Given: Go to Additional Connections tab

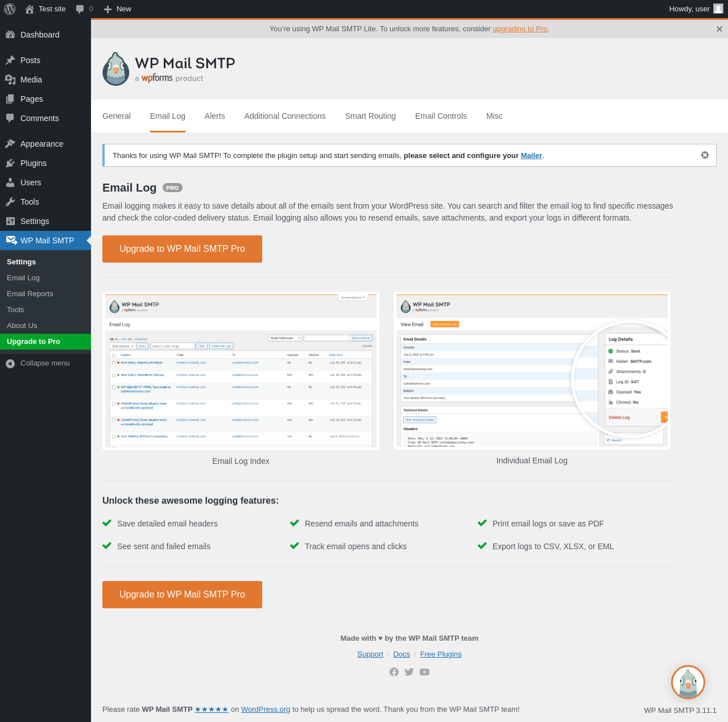Looking at the screenshot, I should 285,116.
